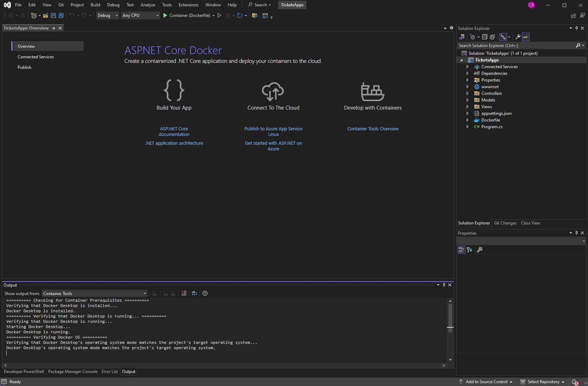Open Container Tools Overview link
Image resolution: width=588 pixels, height=386 pixels.
[373, 129]
